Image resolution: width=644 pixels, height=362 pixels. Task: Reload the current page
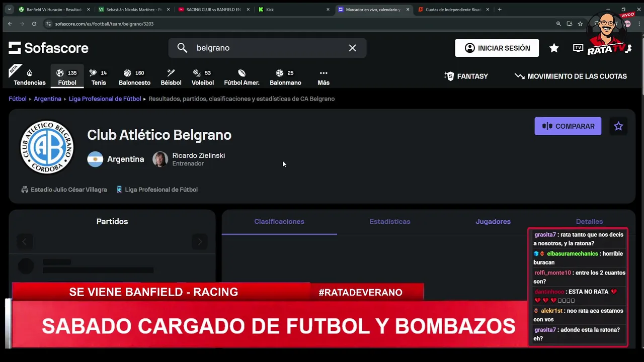[34, 24]
